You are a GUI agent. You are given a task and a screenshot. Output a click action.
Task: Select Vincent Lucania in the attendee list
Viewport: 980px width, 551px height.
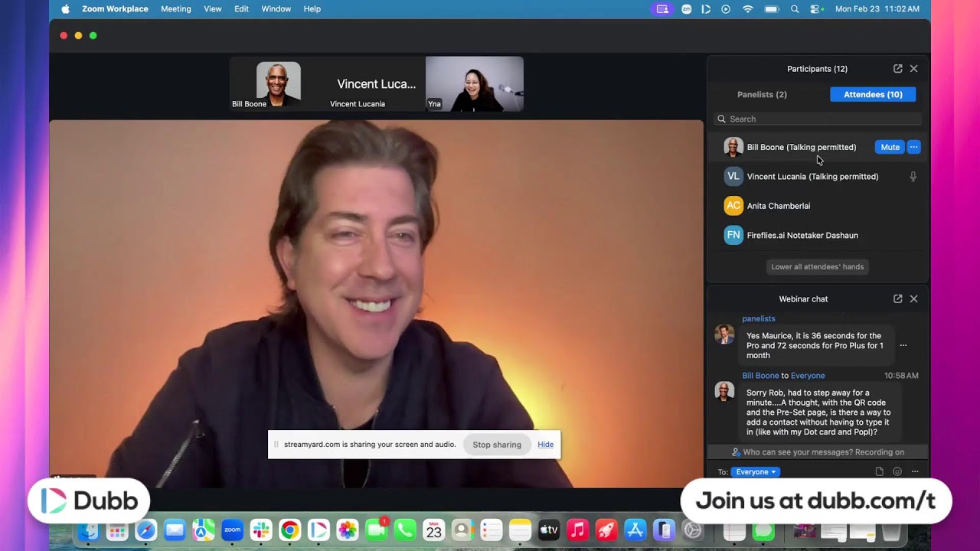tap(817, 177)
